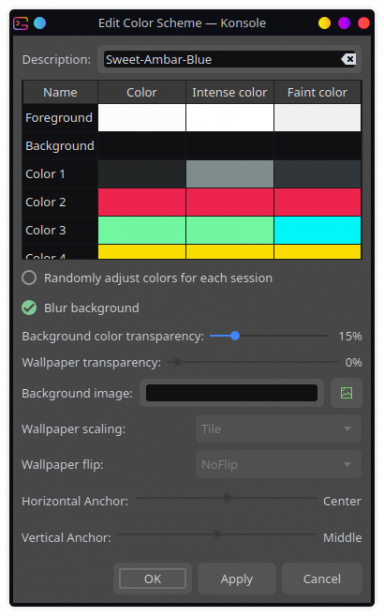The height and width of the screenshot is (616, 384).
Task: Click the purple maximize circle button
Action: (344, 23)
